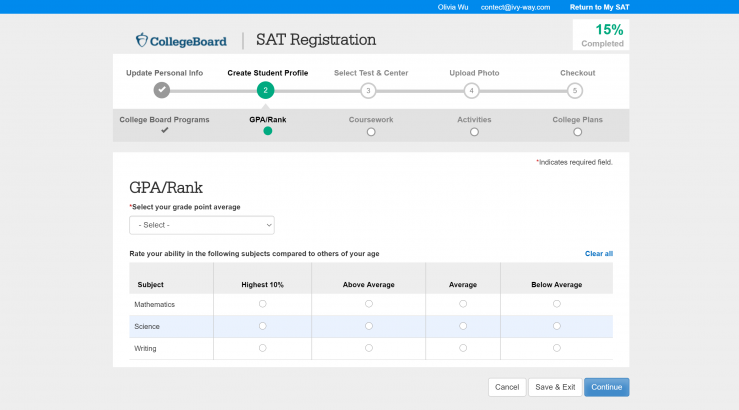Click the Clear all link

pos(598,254)
